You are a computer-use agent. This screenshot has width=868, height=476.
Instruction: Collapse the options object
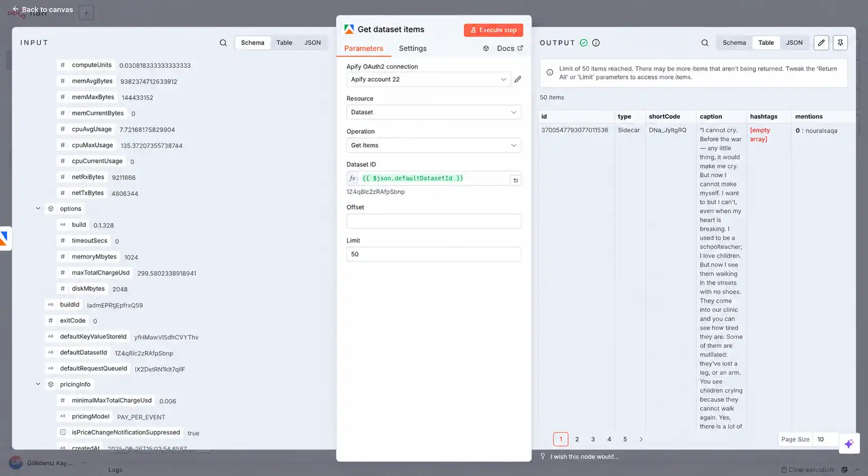(x=38, y=209)
